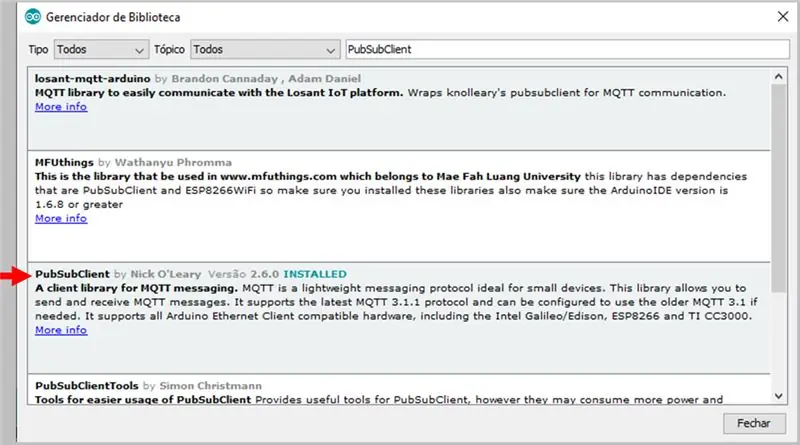Select the PubSubClientTools library entry
This screenshot has width=800, height=445.
click(399, 389)
